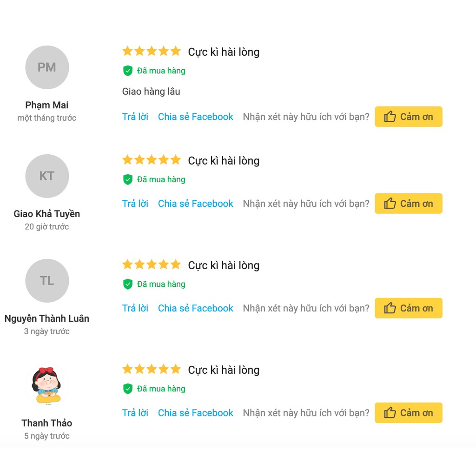Share Nguyễn Thành Luân's review on Facebook
Screen dimensions: 476x476
(x=195, y=308)
